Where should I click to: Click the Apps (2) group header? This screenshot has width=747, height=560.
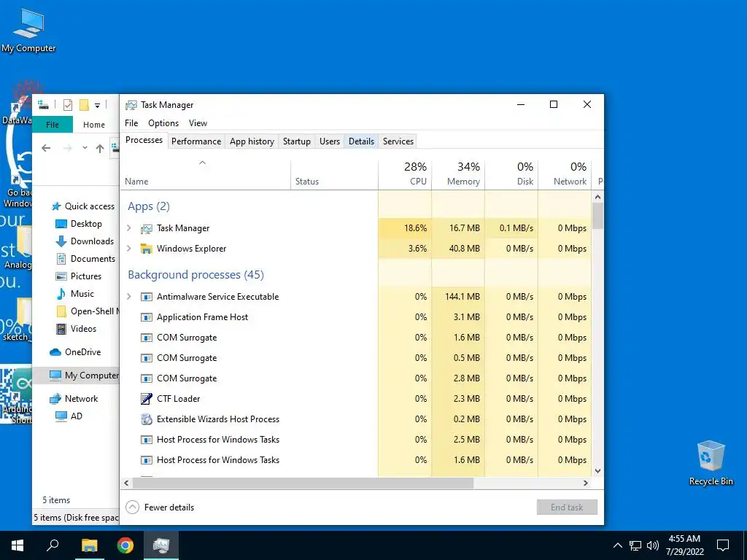pyautogui.click(x=149, y=206)
